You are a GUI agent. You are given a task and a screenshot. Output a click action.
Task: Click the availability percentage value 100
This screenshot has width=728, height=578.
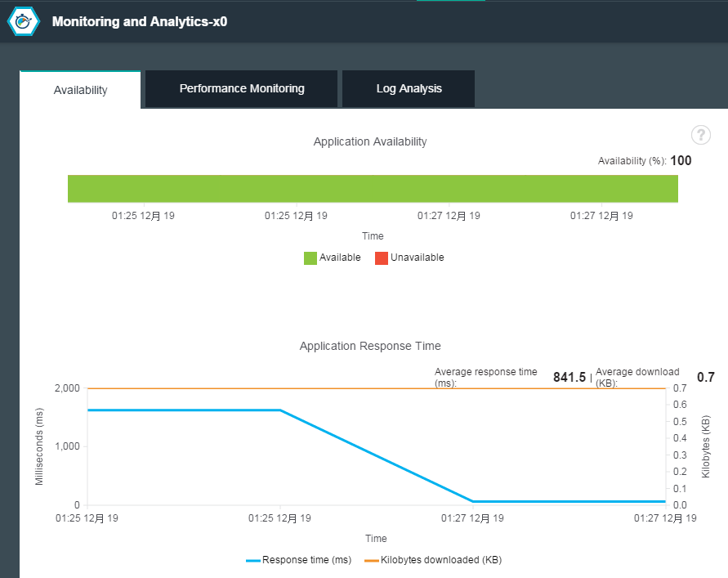[681, 160]
